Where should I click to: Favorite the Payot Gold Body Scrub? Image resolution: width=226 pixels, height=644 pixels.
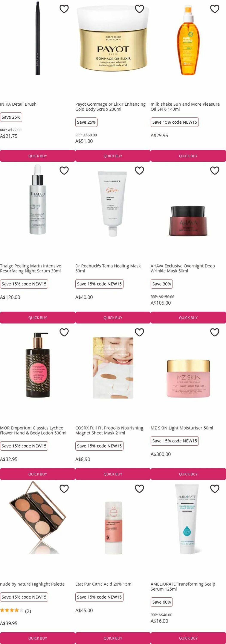coord(139,9)
